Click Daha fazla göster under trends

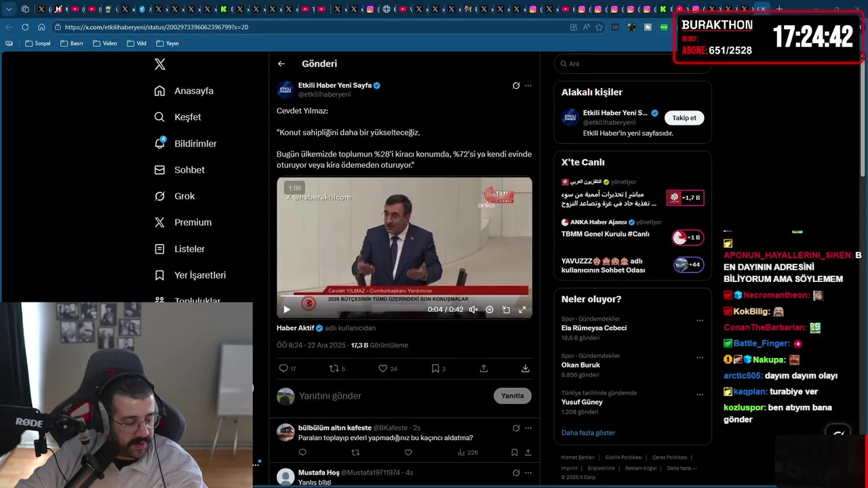coord(588,432)
